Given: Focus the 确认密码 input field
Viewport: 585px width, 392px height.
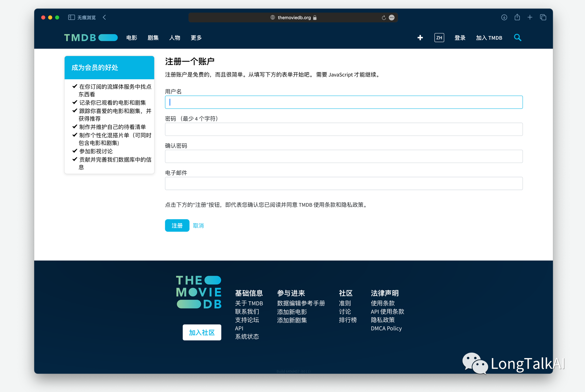Looking at the screenshot, I should pos(344,156).
